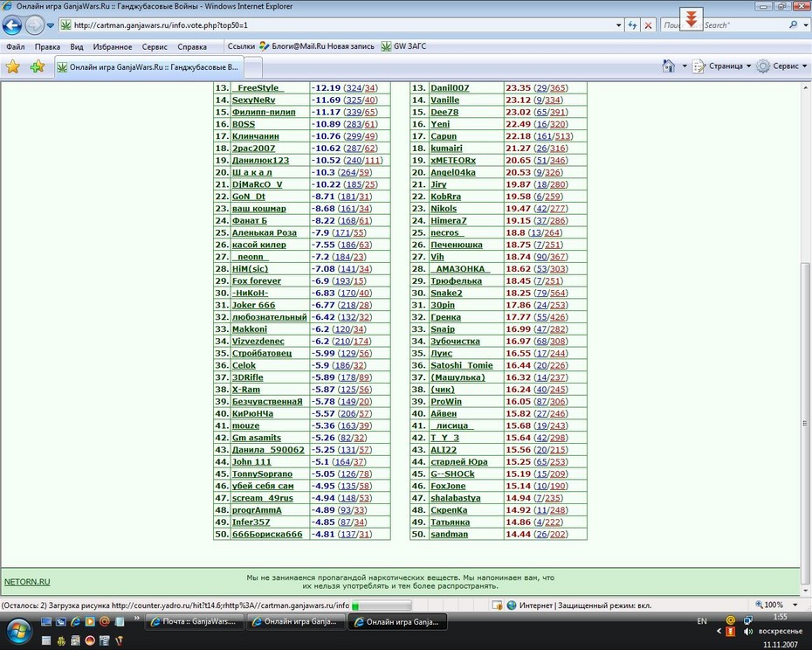Open the Сервис menu in menu bar
Viewport: 812px width, 650px height.
point(155,46)
